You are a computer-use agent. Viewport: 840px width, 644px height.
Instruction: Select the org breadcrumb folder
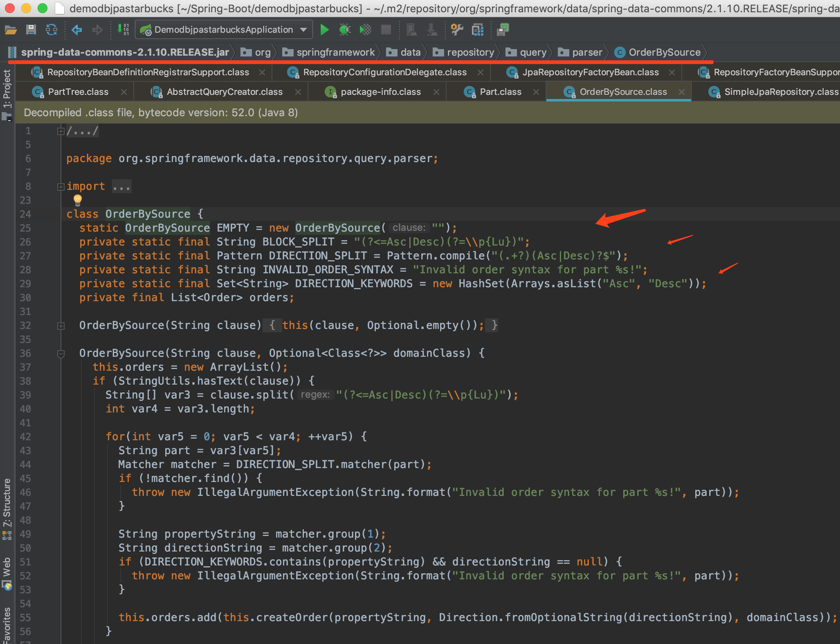pyautogui.click(x=256, y=52)
